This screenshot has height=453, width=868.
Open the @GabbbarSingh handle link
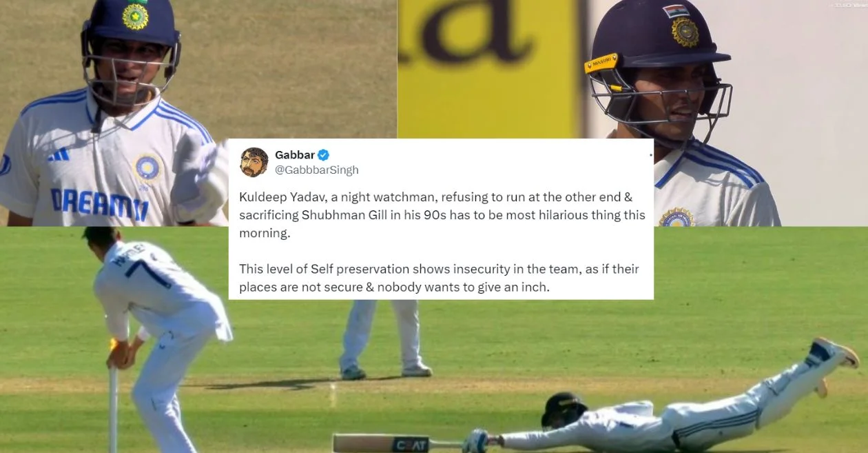[316, 170]
